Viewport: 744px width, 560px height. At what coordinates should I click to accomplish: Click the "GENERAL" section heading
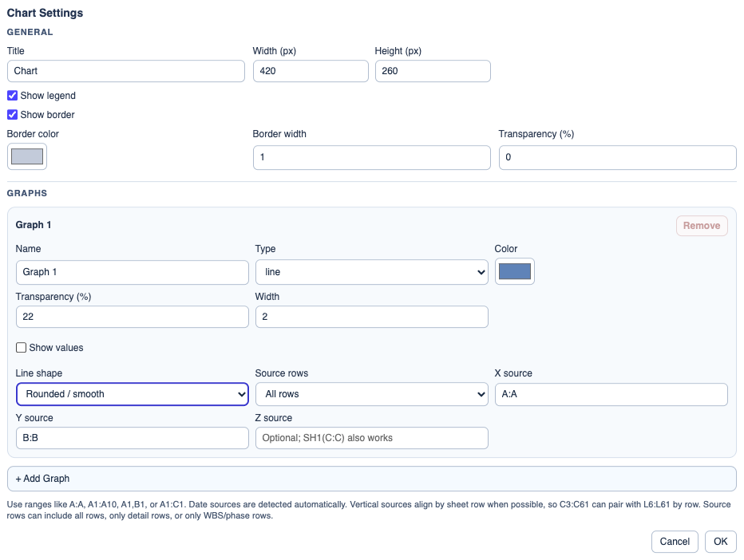30,32
